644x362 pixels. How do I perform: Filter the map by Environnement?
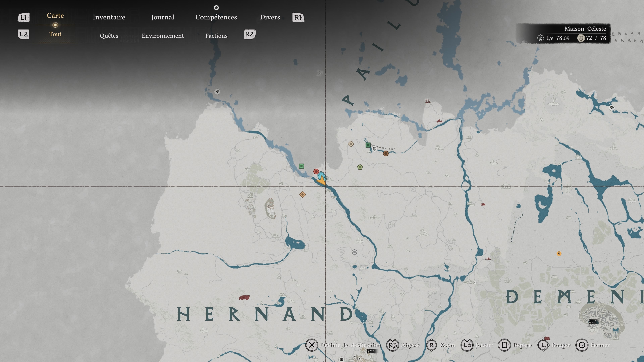click(x=163, y=36)
